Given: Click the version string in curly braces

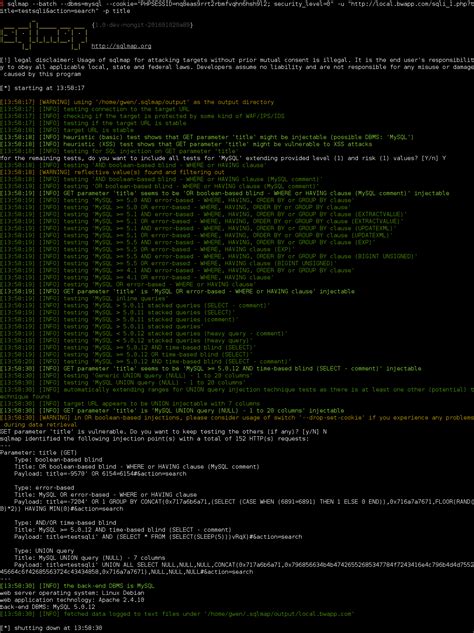Looking at the screenshot, I should point(142,25).
